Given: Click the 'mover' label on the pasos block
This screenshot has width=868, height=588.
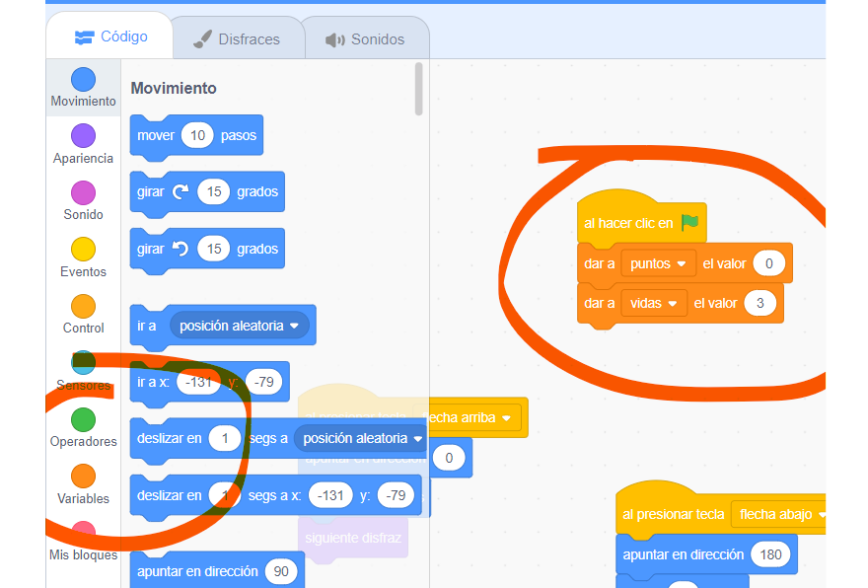Looking at the screenshot, I should tap(156, 135).
